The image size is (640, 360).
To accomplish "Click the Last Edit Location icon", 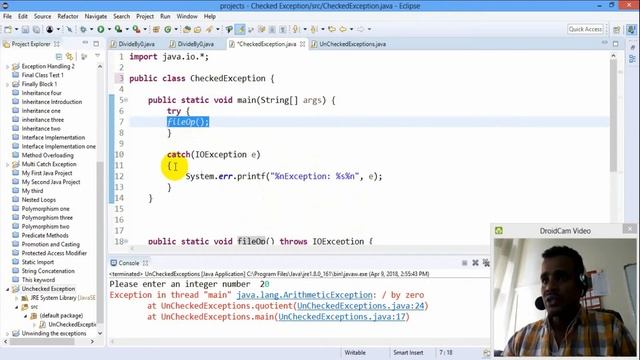I will pyautogui.click(x=332, y=29).
